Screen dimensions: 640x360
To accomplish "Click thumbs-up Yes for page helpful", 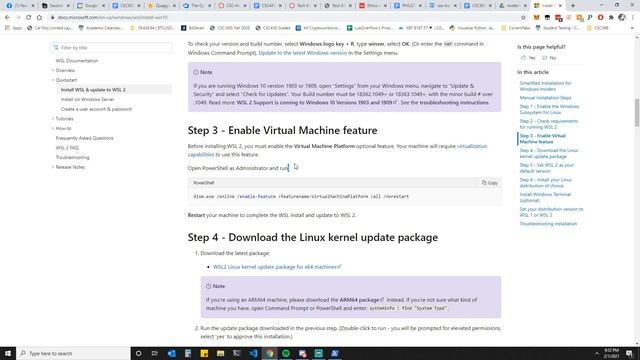I will pyautogui.click(x=528, y=58).
